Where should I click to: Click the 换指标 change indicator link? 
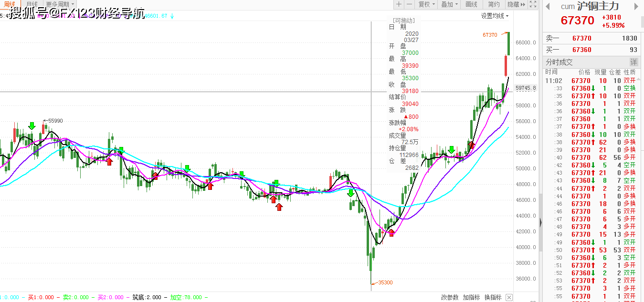click(x=493, y=297)
